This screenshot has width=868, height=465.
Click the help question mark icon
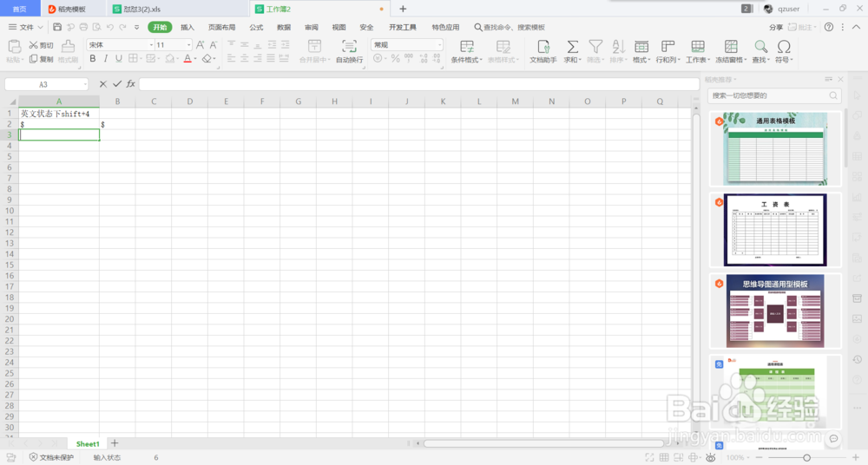point(829,27)
